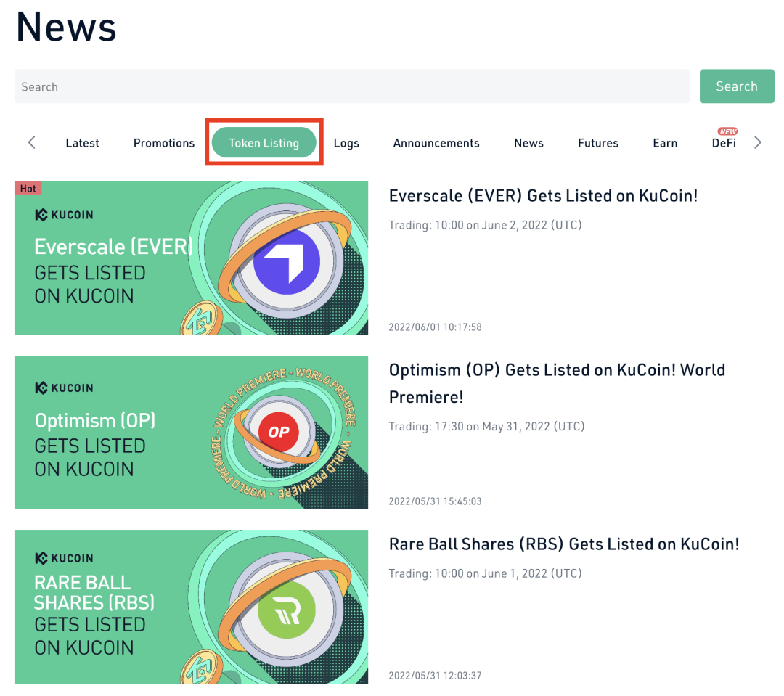
Task: Click the News page heading
Action: [x=66, y=27]
